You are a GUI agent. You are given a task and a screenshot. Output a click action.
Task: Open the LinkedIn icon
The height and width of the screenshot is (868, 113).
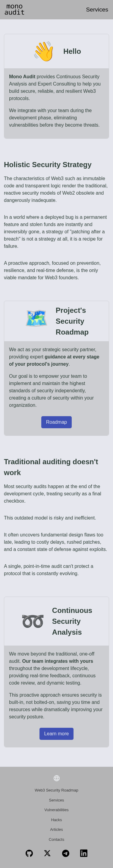[x=84, y=853]
